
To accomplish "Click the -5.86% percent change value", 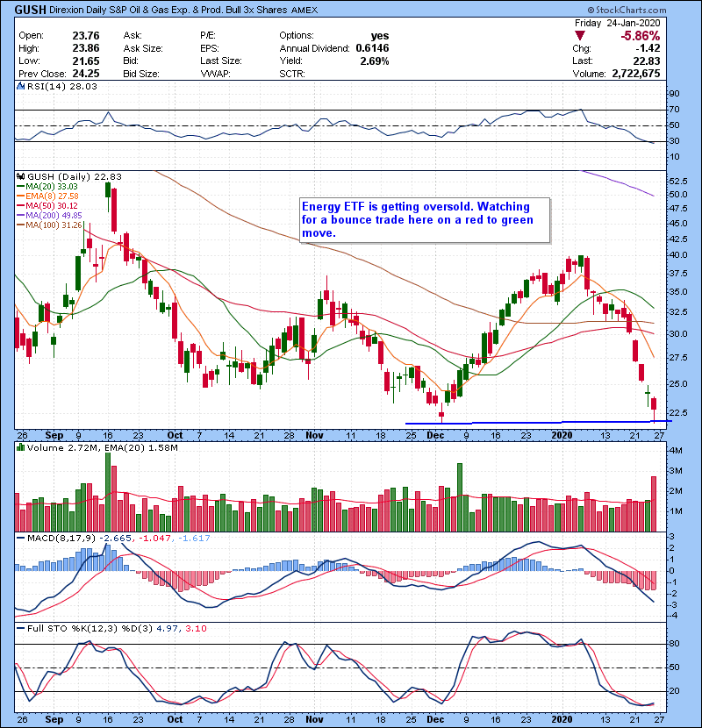I will pos(641,36).
